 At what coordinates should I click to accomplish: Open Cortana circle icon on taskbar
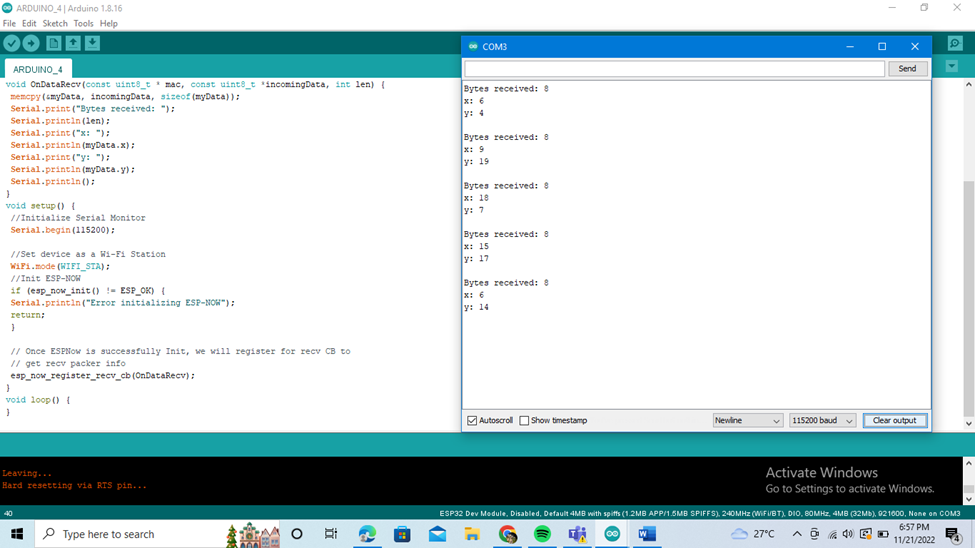click(297, 534)
